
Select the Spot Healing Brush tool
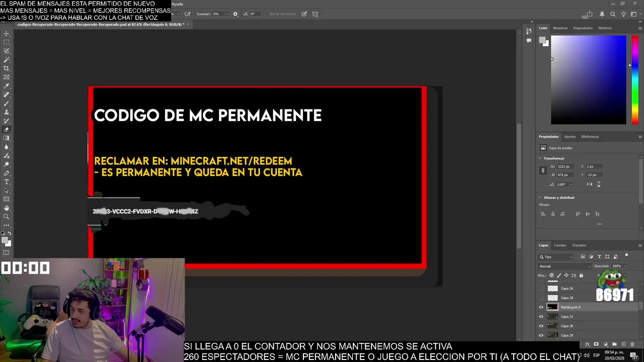[x=7, y=95]
